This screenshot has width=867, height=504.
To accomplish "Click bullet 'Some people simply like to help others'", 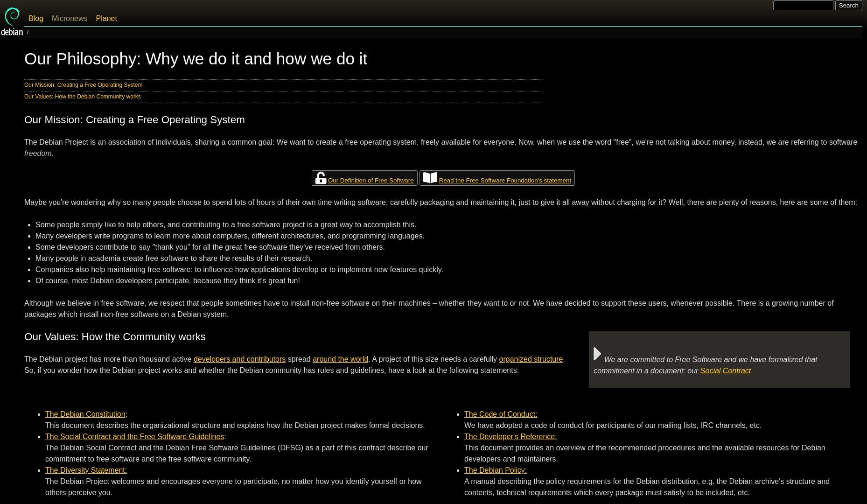I will point(226,224).
